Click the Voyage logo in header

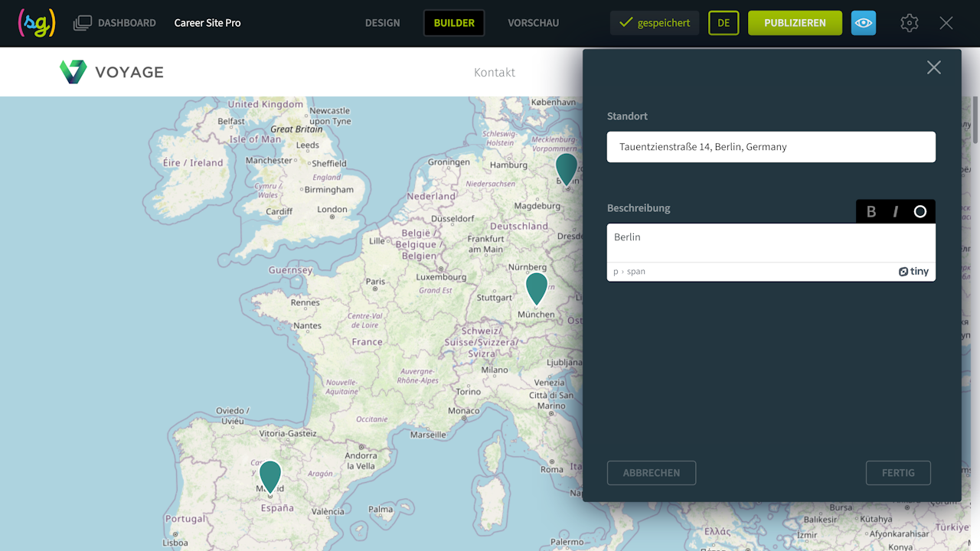[112, 72]
